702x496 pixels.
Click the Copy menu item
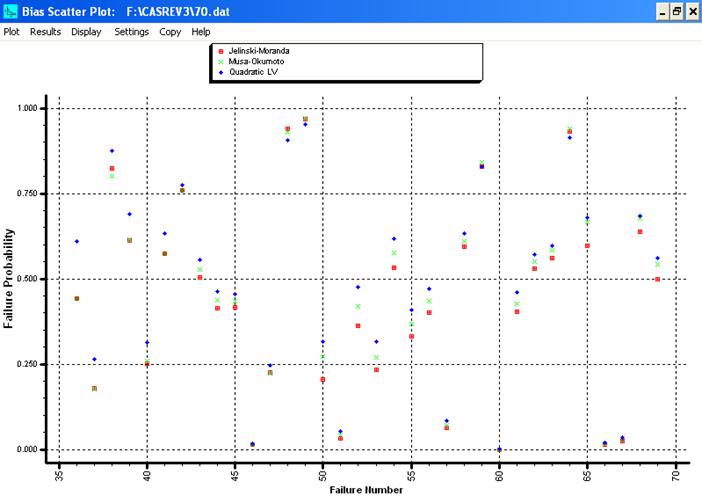click(x=170, y=31)
